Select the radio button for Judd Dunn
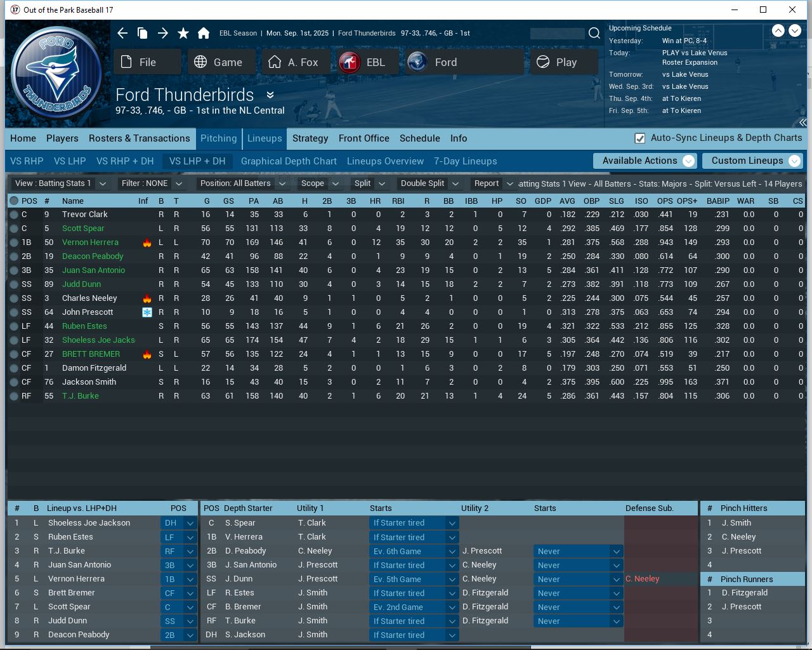Viewport: 812px width, 650px height. 14,284
